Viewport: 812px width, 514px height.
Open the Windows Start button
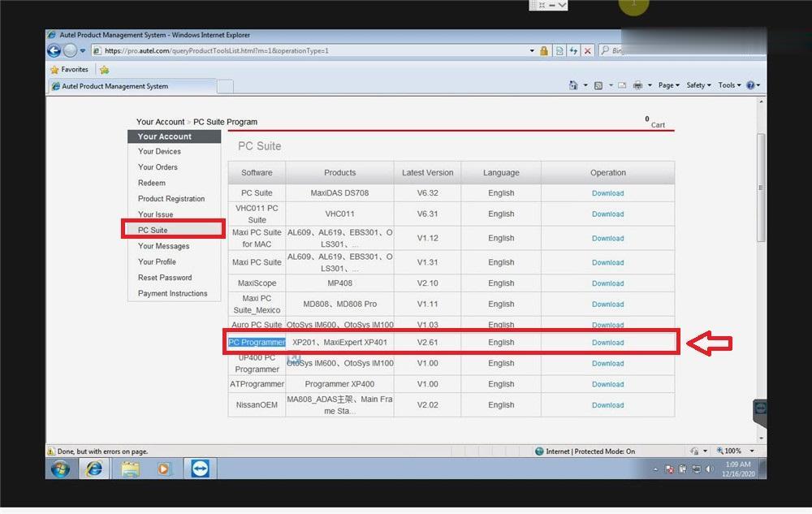(60, 469)
